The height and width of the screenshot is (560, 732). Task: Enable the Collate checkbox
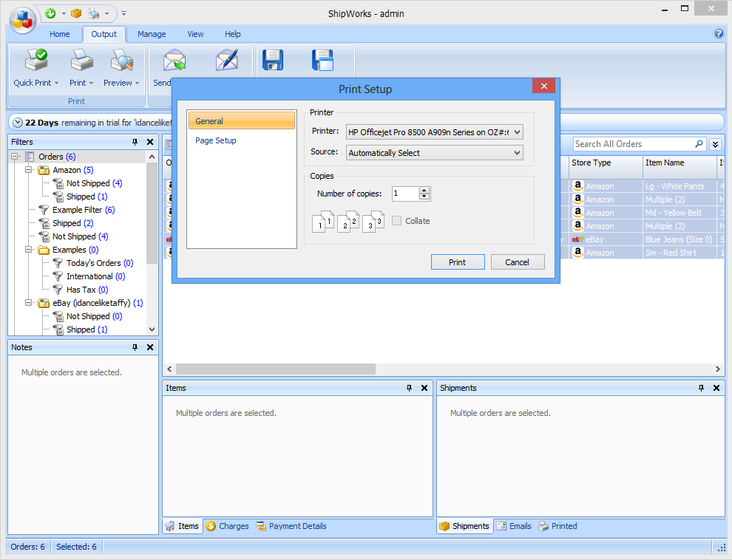pyautogui.click(x=397, y=221)
